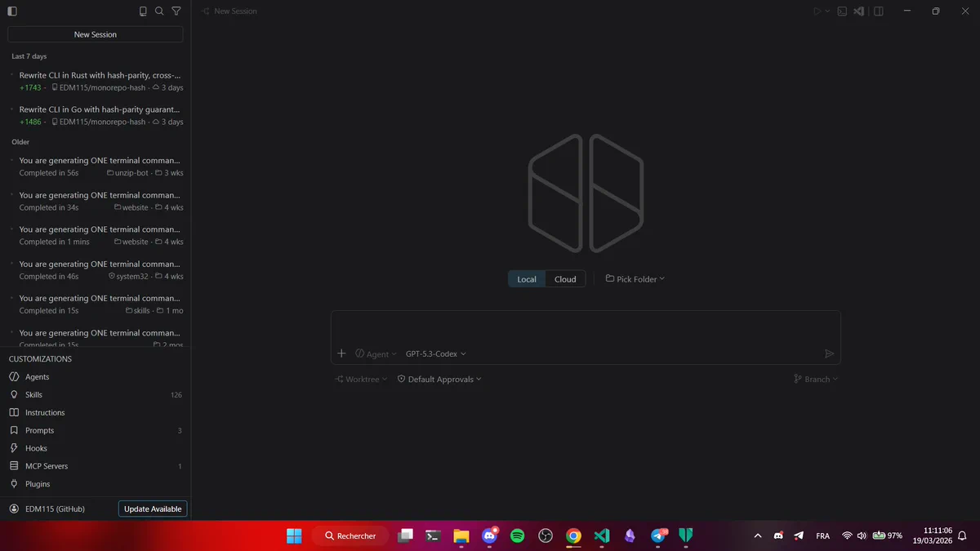Viewport: 980px width, 551px height.
Task: Open the run options dropdown arrow
Action: (x=827, y=11)
